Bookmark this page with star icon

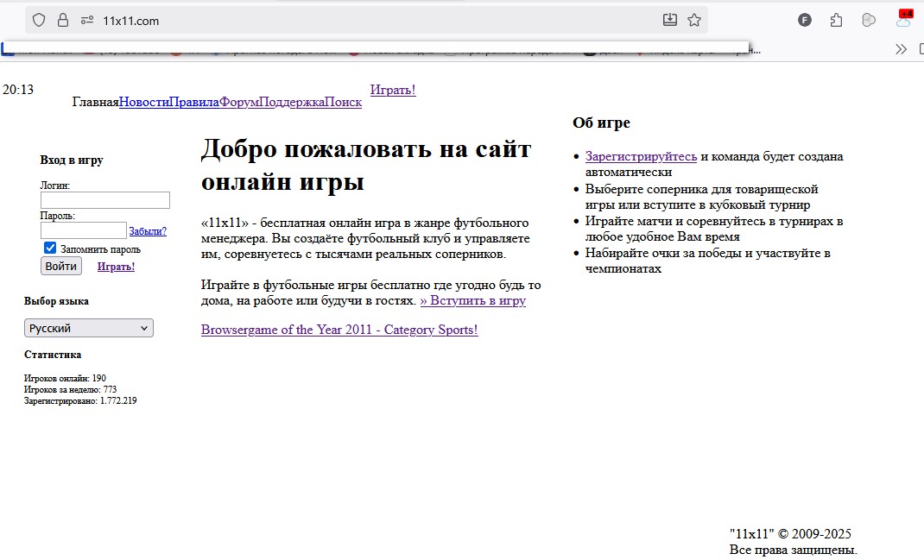tap(694, 20)
